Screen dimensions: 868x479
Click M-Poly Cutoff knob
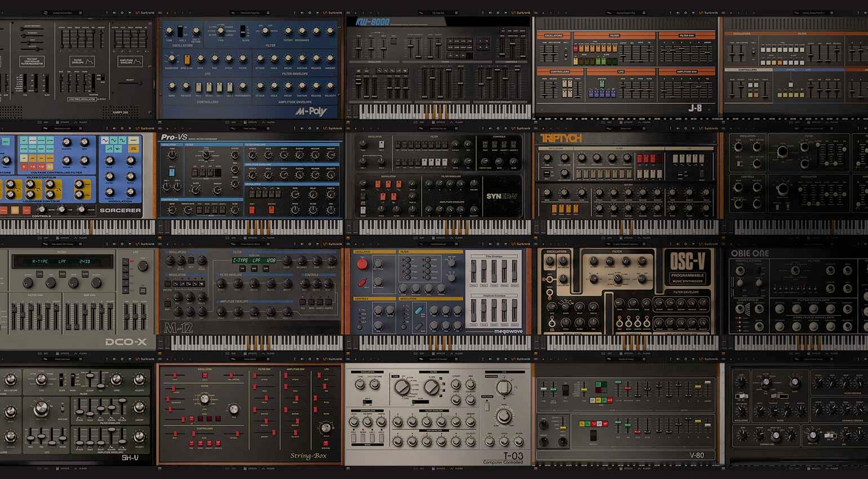[x=288, y=30]
